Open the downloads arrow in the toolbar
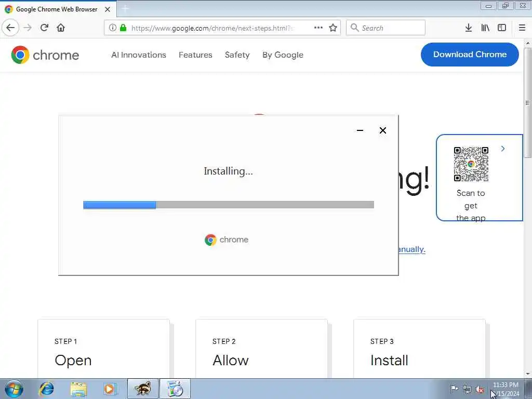Viewport: 532px width, 399px height. [468, 28]
